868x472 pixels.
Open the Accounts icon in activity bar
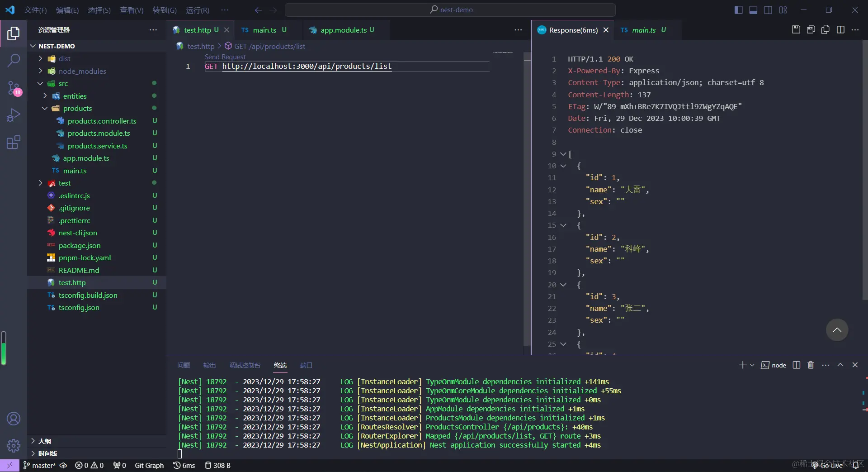click(14, 419)
